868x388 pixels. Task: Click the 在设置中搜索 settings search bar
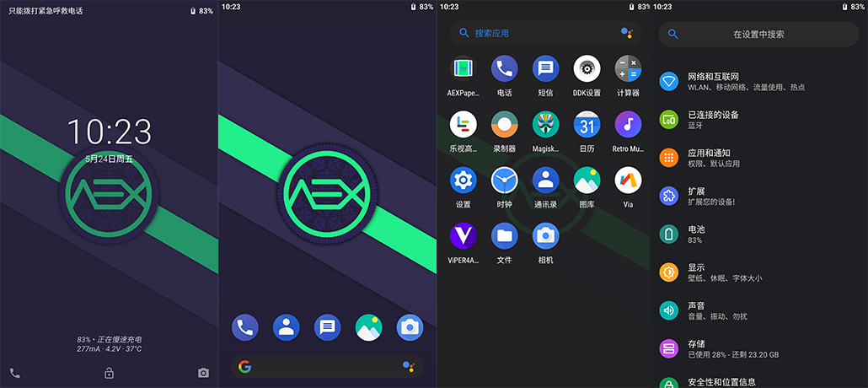[758, 35]
